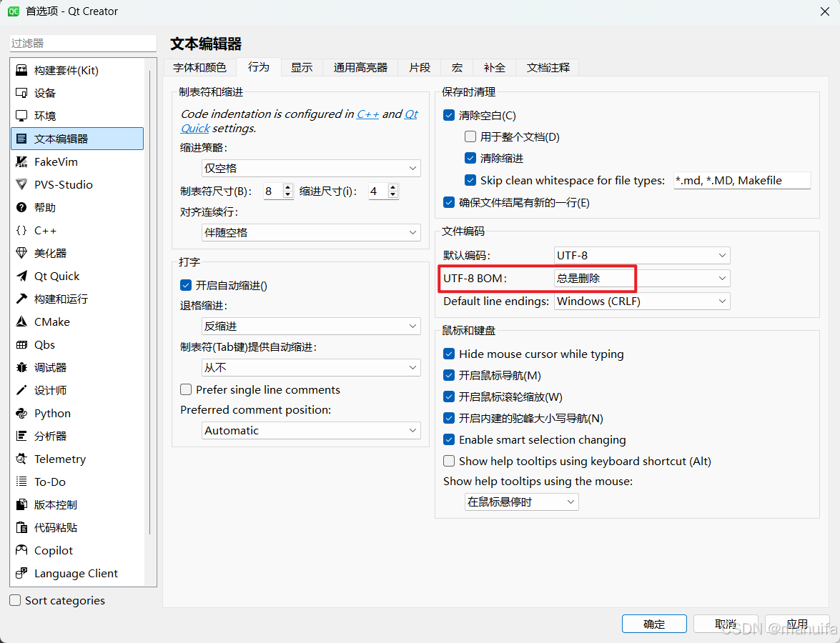Click the 过滤器 filter input field
The image size is (840, 643).
click(83, 44)
